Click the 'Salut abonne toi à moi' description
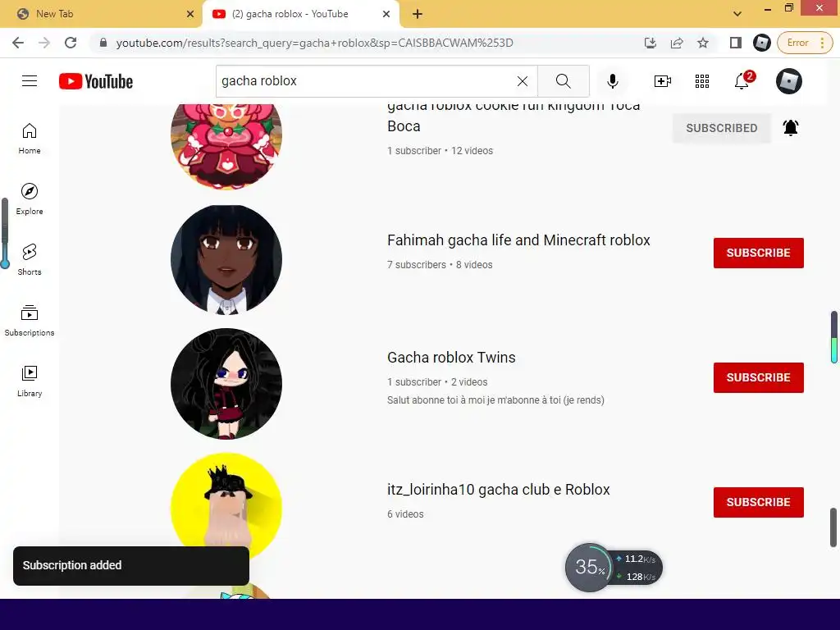The width and height of the screenshot is (840, 630). (495, 400)
